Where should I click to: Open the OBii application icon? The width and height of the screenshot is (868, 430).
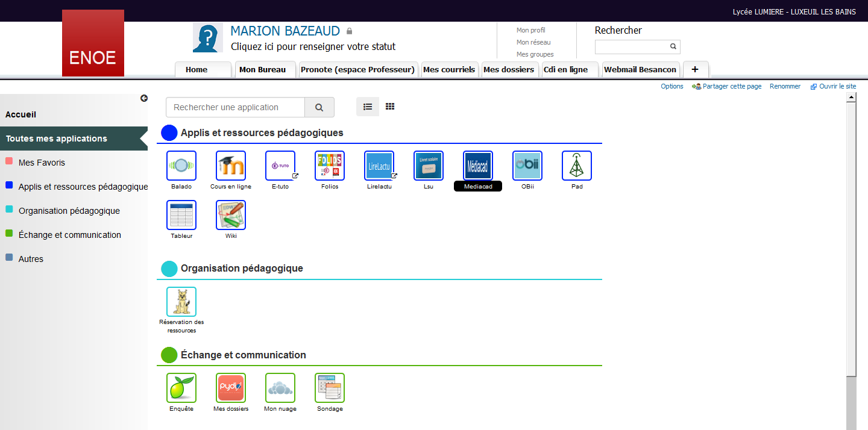click(x=527, y=166)
